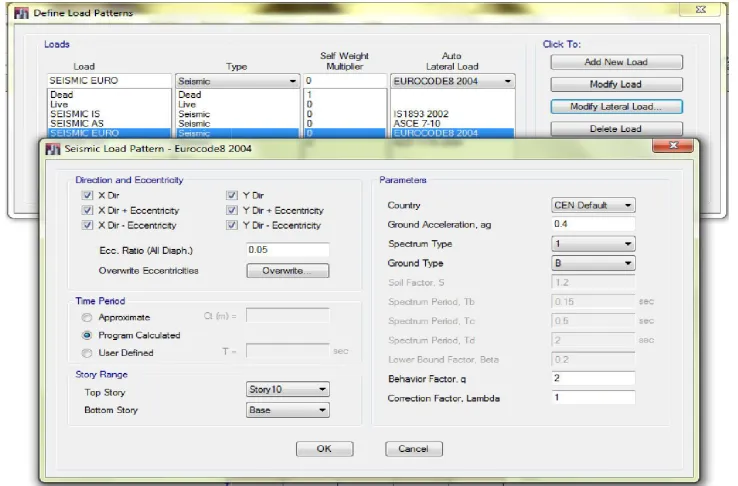Click the Cancel button

[414, 449]
